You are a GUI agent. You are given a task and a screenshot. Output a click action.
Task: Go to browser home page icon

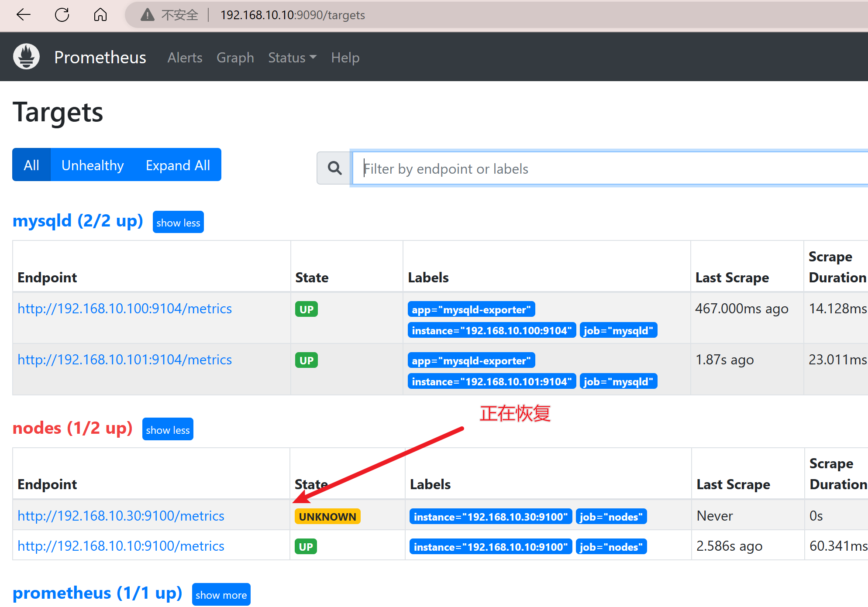[x=100, y=15]
